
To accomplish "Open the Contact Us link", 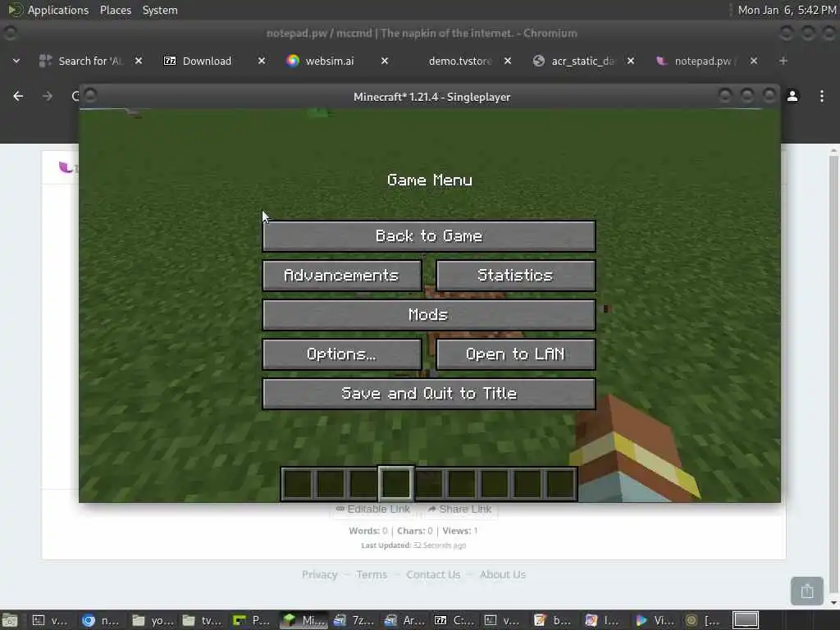I will (x=433, y=575).
